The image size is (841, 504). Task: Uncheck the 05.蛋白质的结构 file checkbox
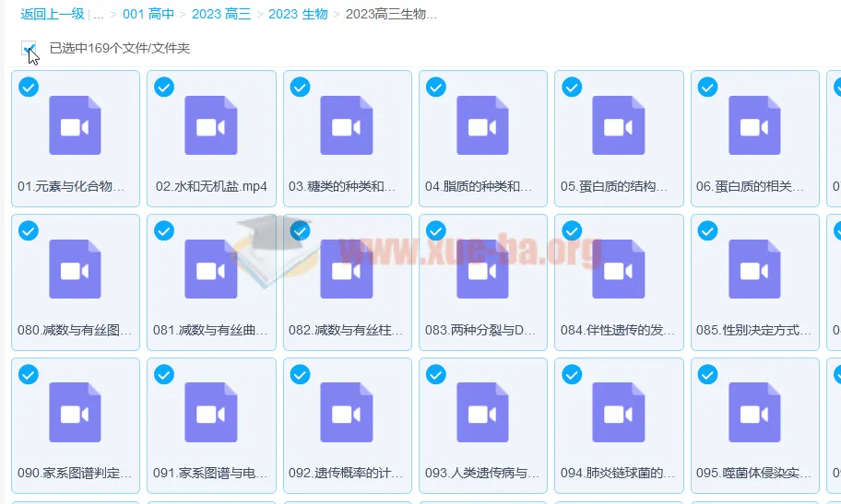point(572,87)
